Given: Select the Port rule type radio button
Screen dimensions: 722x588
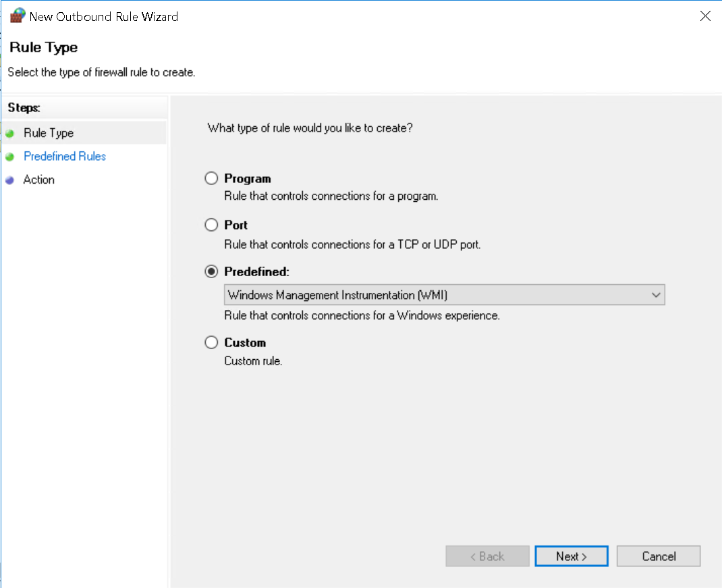Looking at the screenshot, I should 211,225.
